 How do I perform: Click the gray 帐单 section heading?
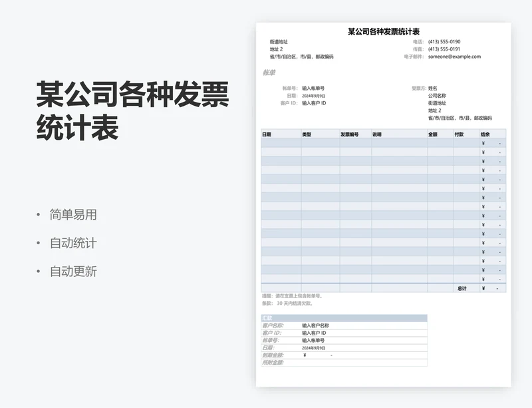(x=269, y=73)
